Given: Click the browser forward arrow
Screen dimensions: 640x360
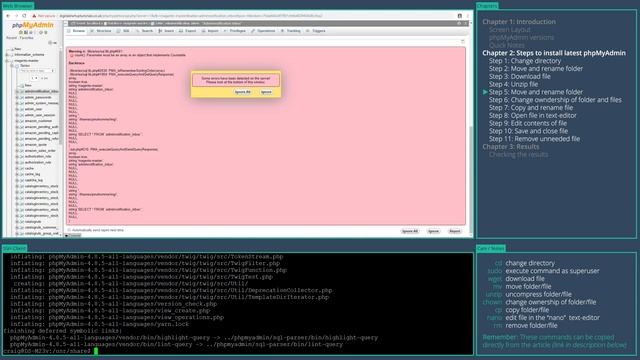Looking at the screenshot, I should tap(16, 16).
